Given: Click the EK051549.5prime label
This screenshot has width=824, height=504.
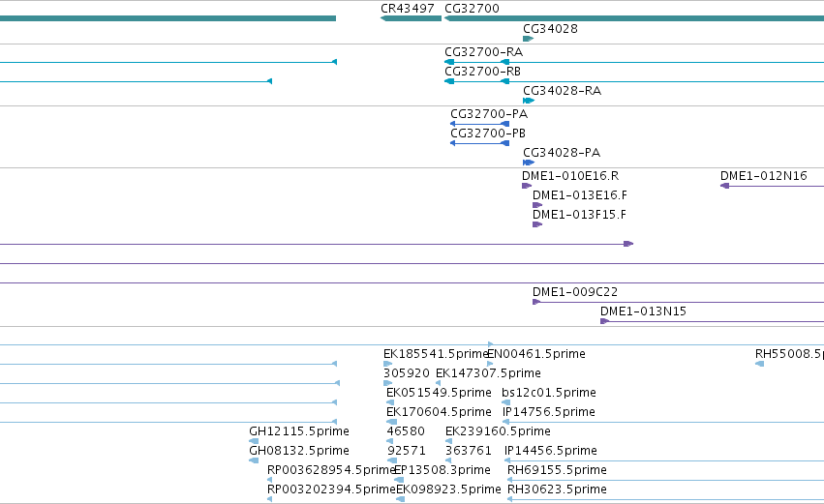Looking at the screenshot, I should [x=439, y=393].
